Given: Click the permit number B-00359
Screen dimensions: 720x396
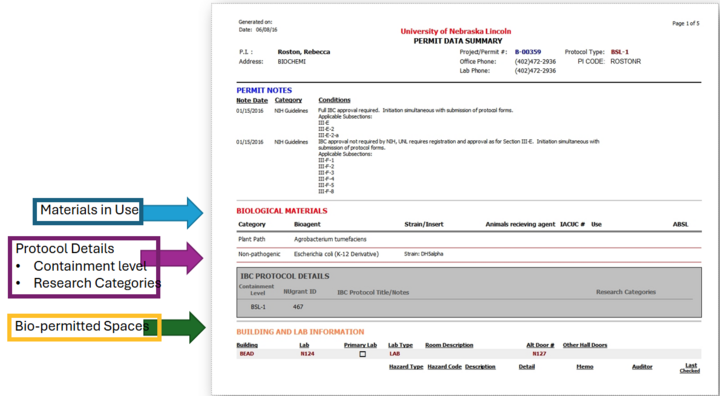Looking at the screenshot, I should tap(528, 52).
